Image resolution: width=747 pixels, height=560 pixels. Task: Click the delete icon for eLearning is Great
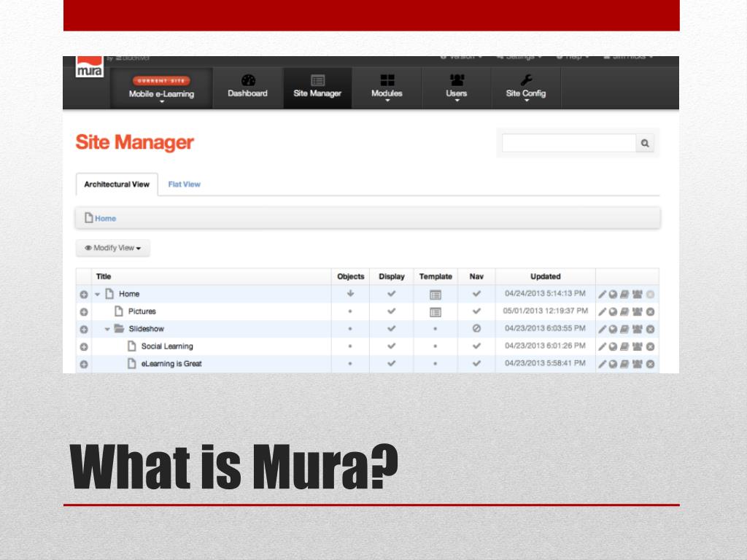click(x=650, y=365)
